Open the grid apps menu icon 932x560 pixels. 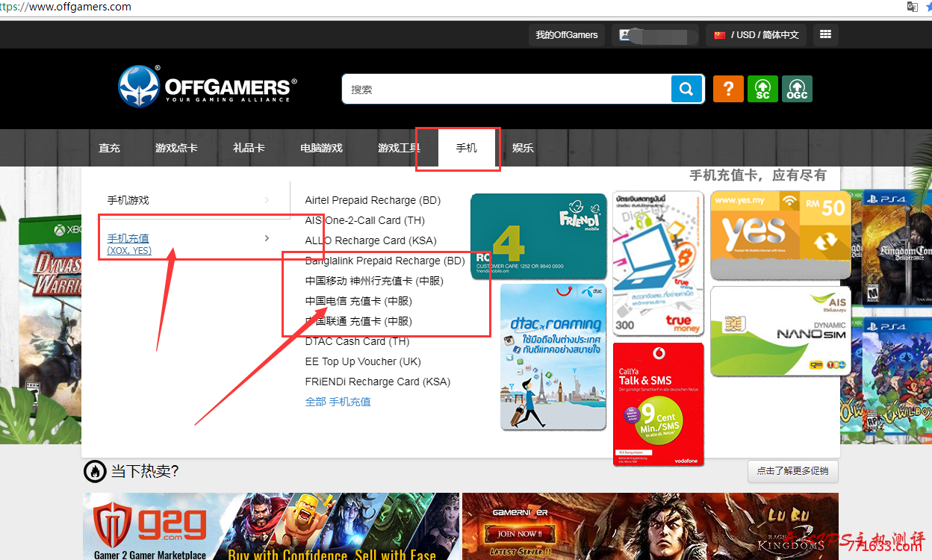pos(825,34)
